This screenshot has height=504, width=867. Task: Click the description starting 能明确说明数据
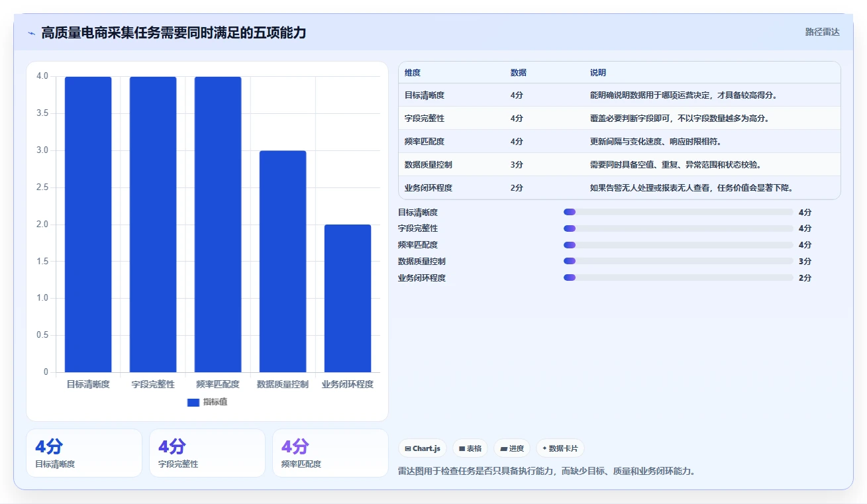(684, 95)
